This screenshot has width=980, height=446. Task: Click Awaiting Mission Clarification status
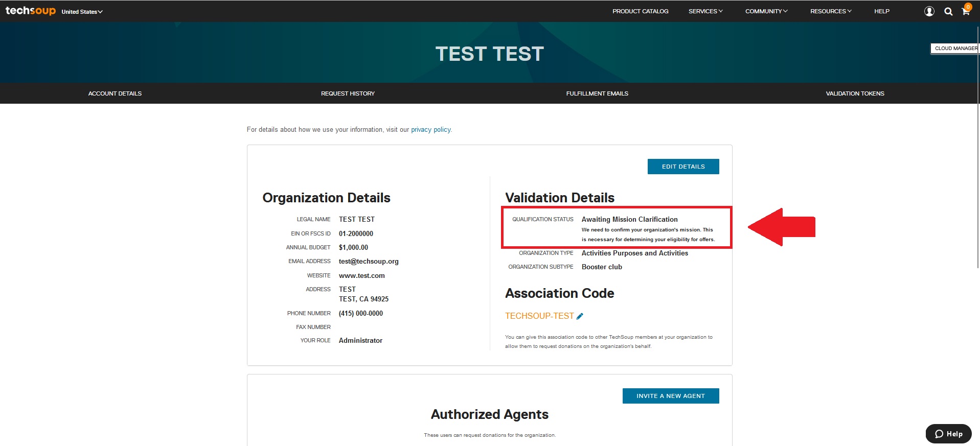pyautogui.click(x=629, y=219)
